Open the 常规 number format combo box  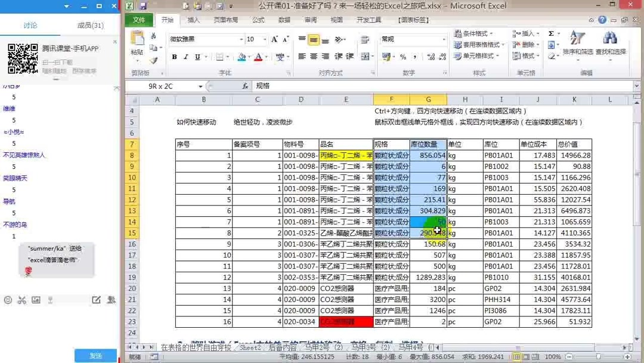[x=412, y=38]
